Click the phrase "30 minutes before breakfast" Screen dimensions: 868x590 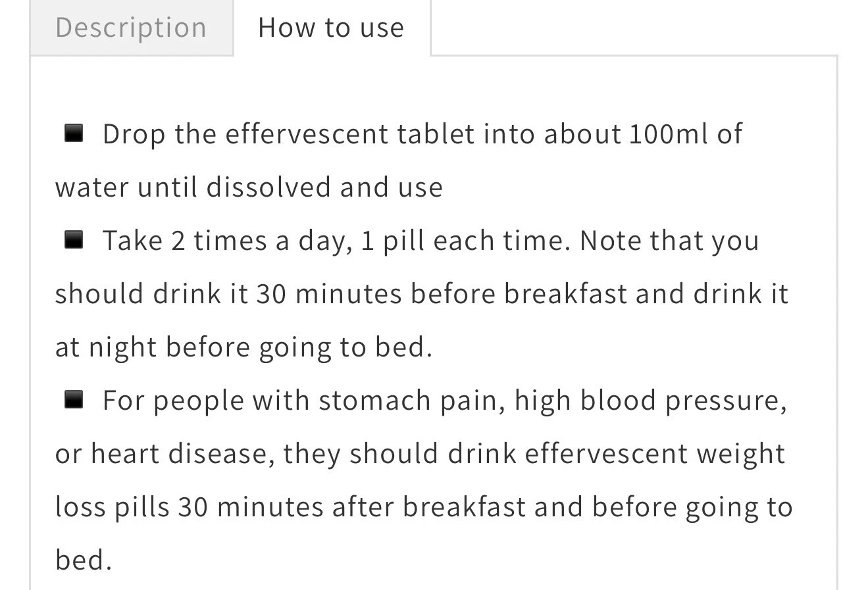coord(442,294)
